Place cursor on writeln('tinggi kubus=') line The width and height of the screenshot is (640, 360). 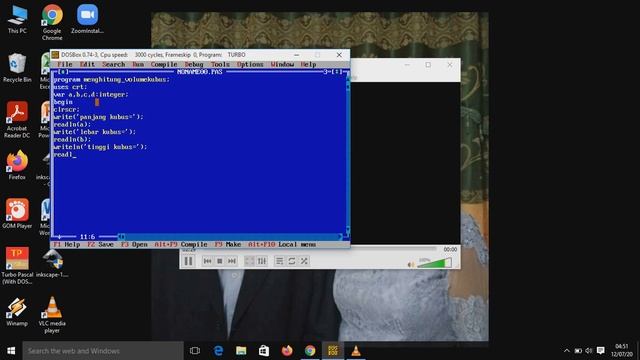click(x=100, y=147)
